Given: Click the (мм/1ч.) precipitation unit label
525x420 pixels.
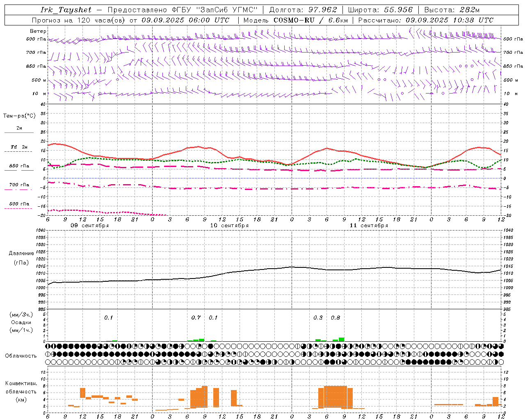Looking at the screenshot, I should click(21, 330).
